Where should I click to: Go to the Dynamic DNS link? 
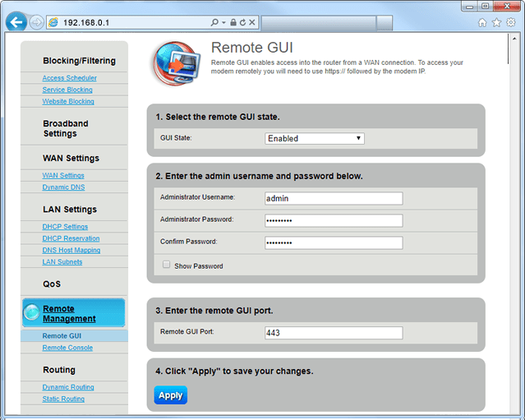(x=63, y=187)
